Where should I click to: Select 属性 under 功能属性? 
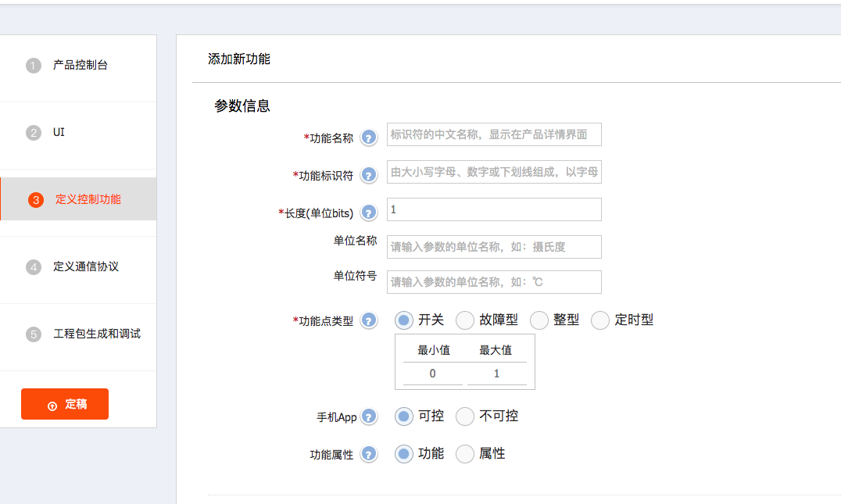tap(465, 454)
